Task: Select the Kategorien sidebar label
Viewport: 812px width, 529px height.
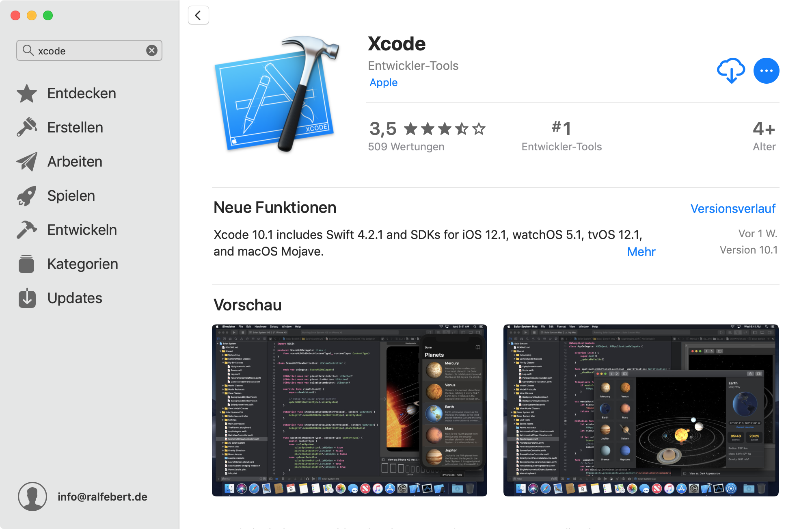Action: pos(83,264)
